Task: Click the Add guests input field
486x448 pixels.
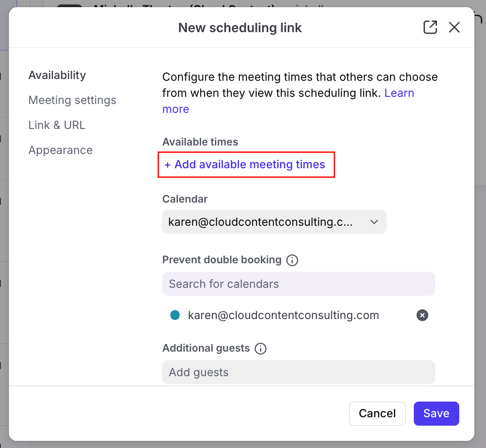Action: tap(298, 372)
